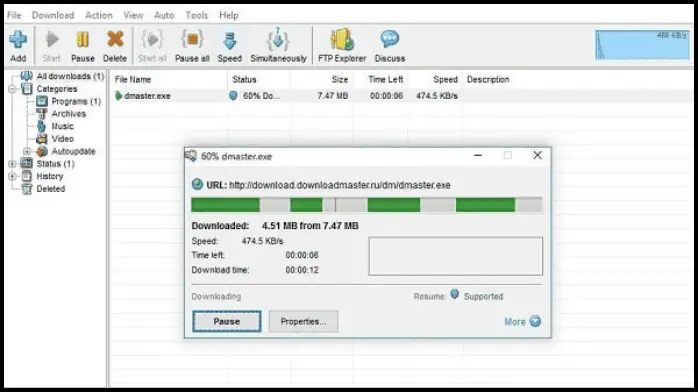The width and height of the screenshot is (698, 392).
Task: Select the Archives category
Action: 69,114
